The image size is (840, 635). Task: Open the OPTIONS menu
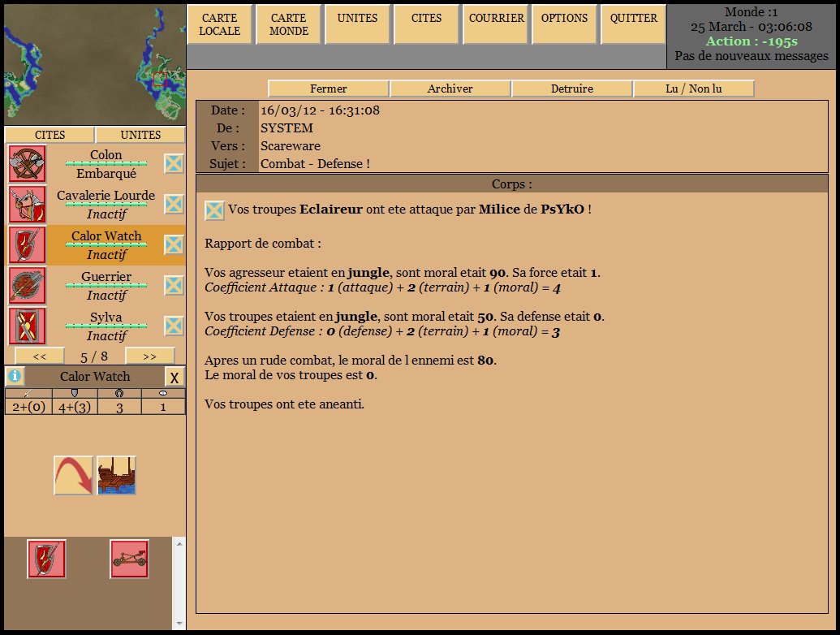(x=565, y=24)
